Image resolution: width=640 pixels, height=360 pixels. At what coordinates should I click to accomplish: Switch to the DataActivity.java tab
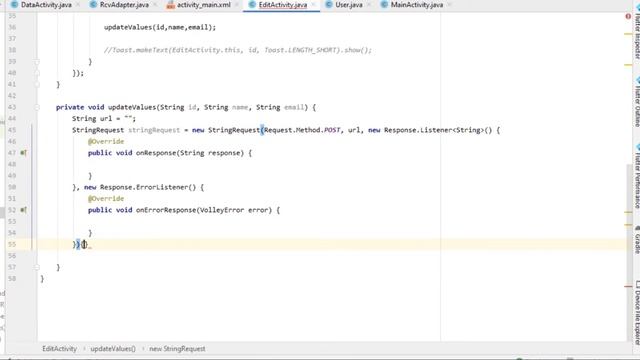pos(46,5)
